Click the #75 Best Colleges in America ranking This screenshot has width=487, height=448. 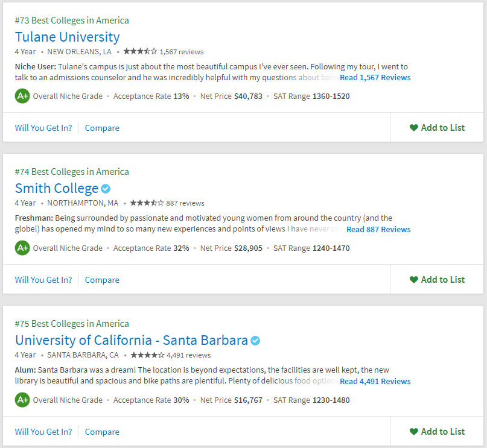coord(72,324)
